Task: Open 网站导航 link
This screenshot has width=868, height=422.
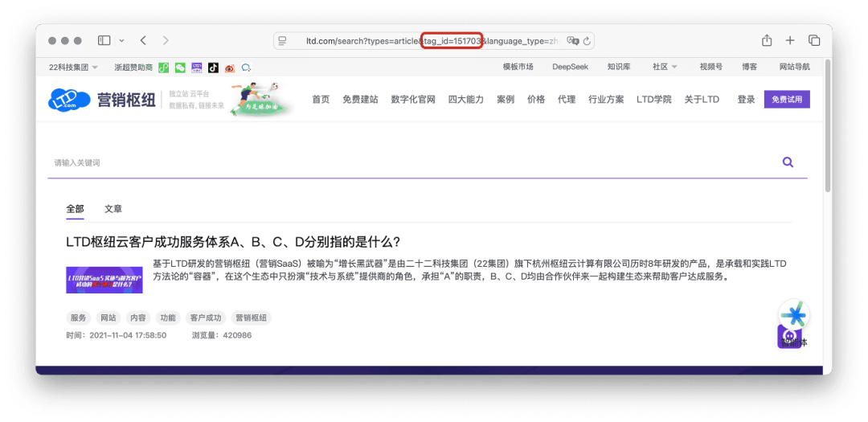Action: coord(794,67)
